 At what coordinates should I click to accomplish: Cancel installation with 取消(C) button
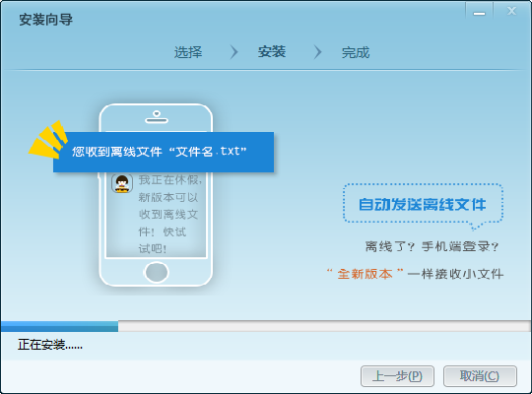[480, 376]
